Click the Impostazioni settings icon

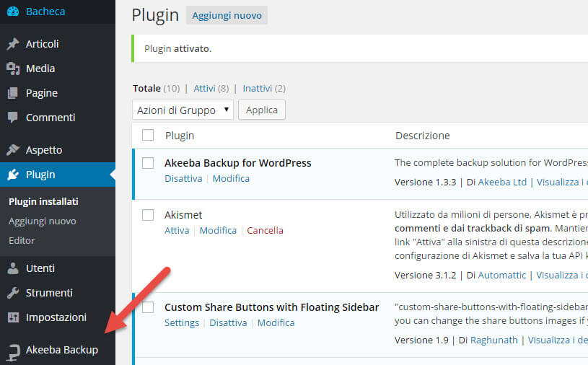point(13,317)
